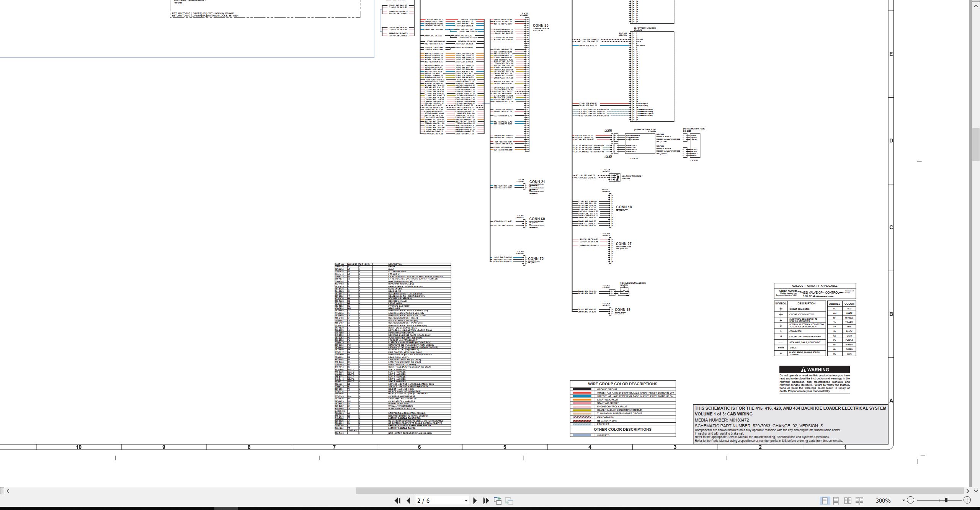This screenshot has width=980, height=510.
Task: Click the 300% zoom value
Action: click(883, 501)
